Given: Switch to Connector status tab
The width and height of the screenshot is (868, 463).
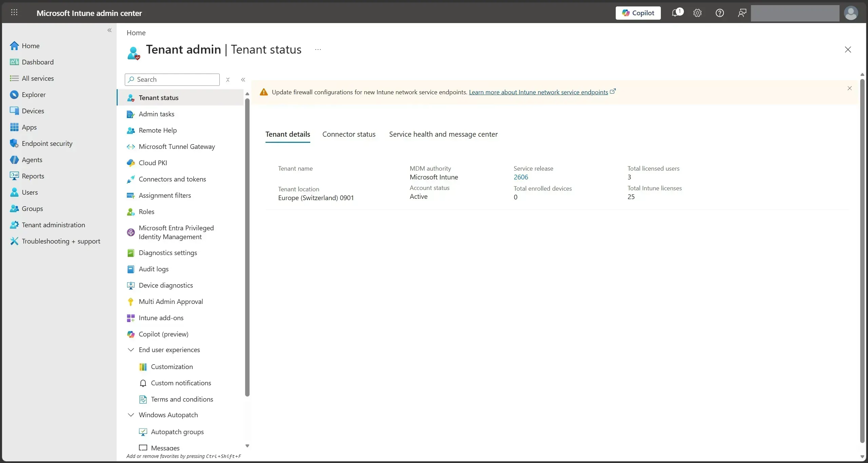Looking at the screenshot, I should point(349,134).
